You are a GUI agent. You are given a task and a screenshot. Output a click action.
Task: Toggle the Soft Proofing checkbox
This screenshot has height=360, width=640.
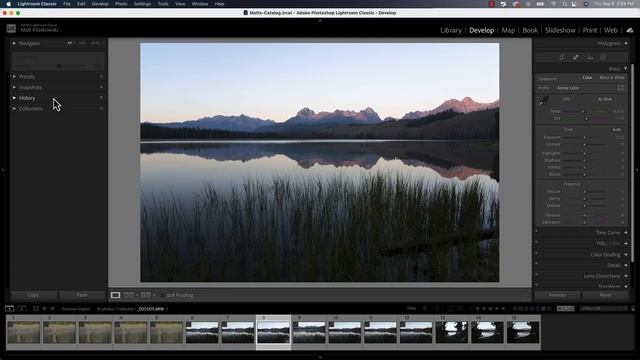(162, 295)
